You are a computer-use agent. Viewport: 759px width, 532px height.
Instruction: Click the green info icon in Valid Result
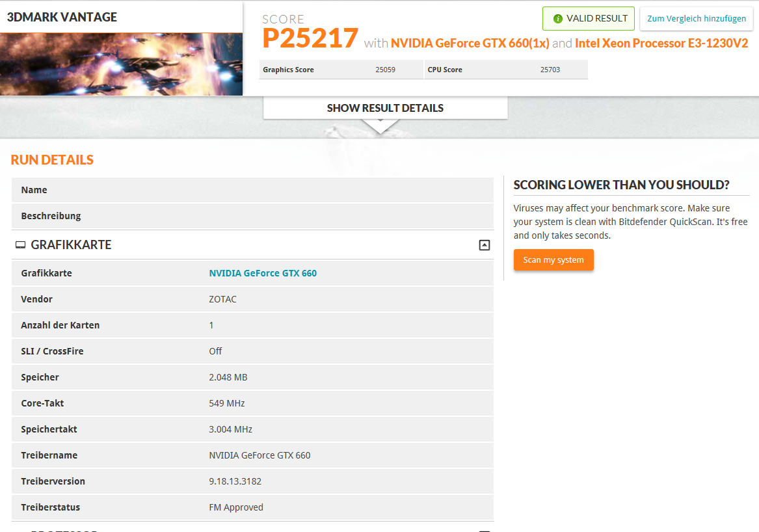pos(557,18)
